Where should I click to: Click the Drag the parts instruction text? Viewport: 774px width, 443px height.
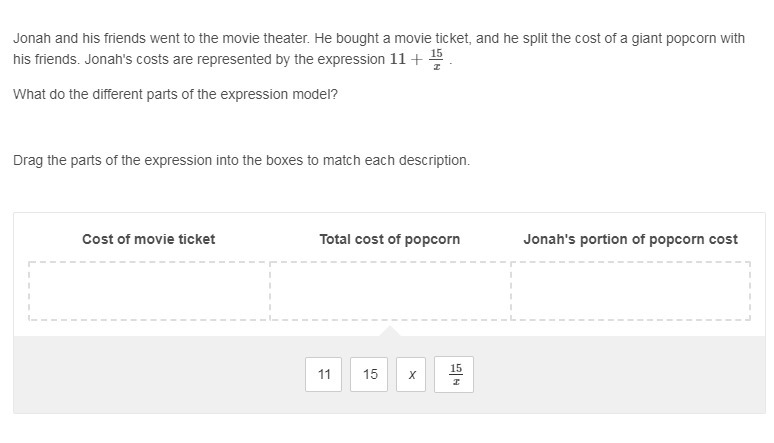241,160
